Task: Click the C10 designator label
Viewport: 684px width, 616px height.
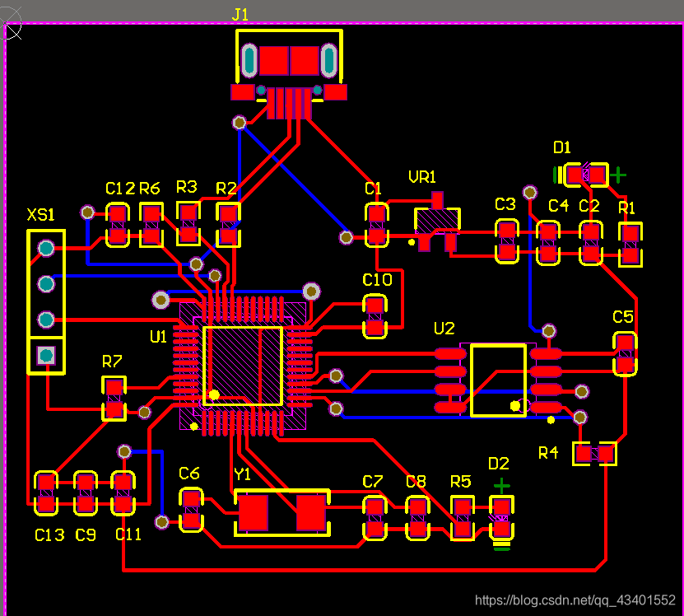Action: 377,280
